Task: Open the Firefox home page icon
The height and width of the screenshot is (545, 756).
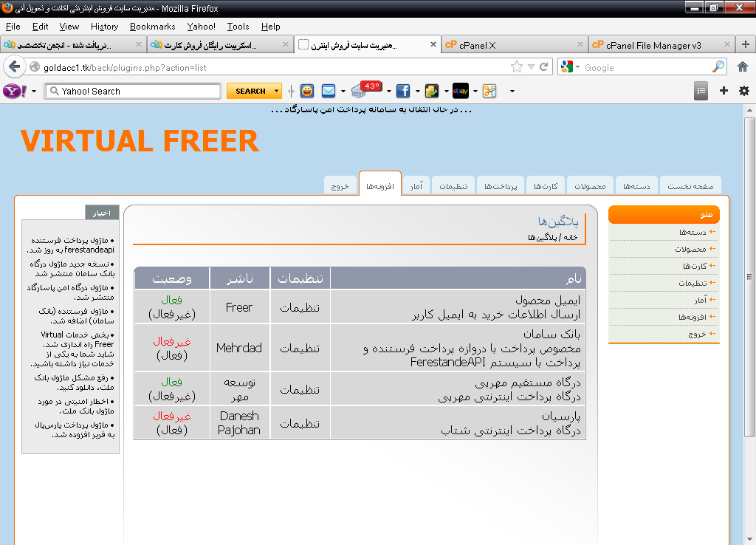Action: tap(743, 67)
